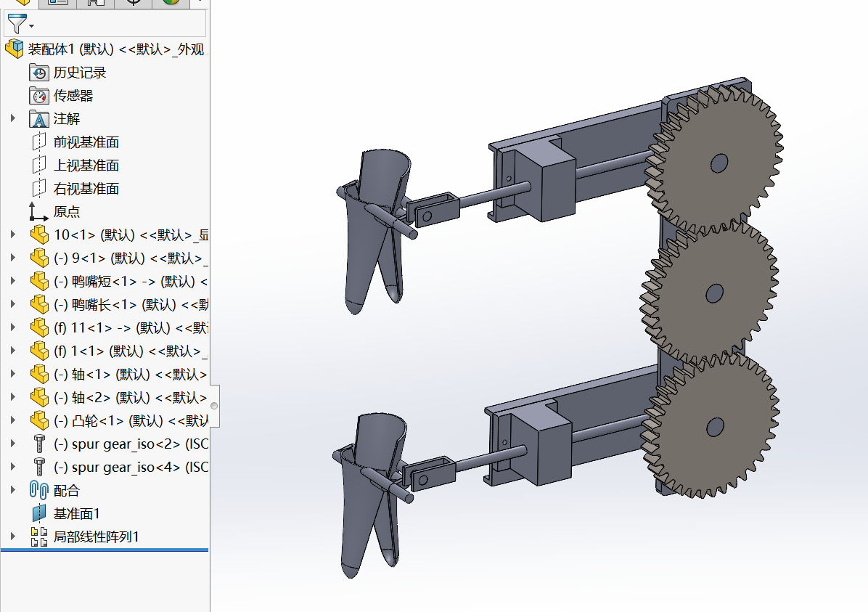Select the 右视基准面 plane icon

39,189
